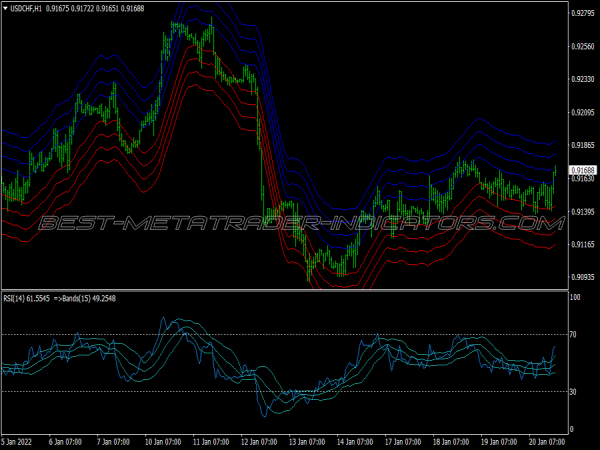
Task: Click the 0.91165 price axis label
Action: [x=583, y=244]
